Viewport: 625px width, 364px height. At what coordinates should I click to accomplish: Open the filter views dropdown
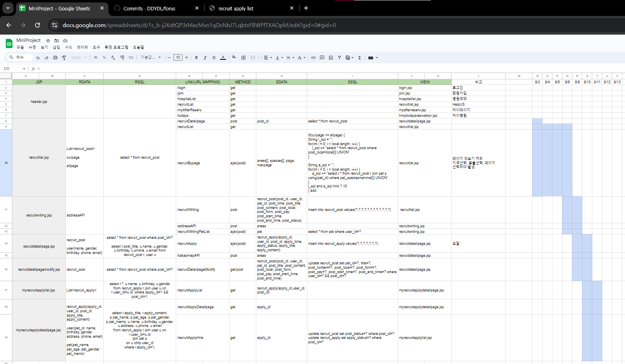(x=350, y=58)
